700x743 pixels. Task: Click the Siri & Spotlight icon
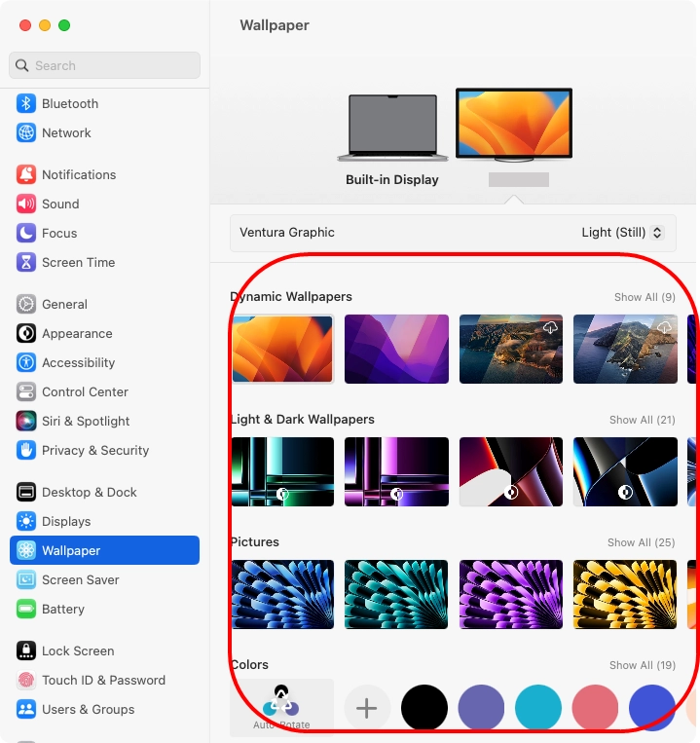click(26, 421)
